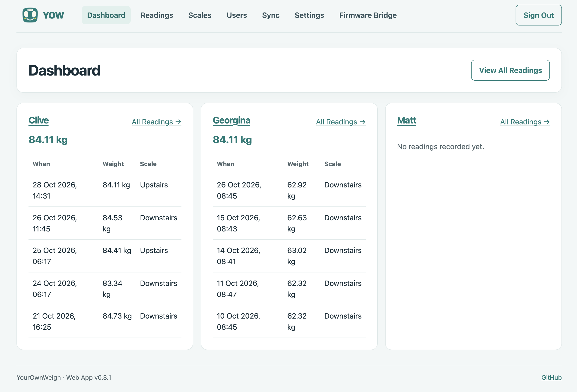This screenshot has width=577, height=392.
Task: Select Clive's 83.34 kg weight cell
Action: click(112, 289)
